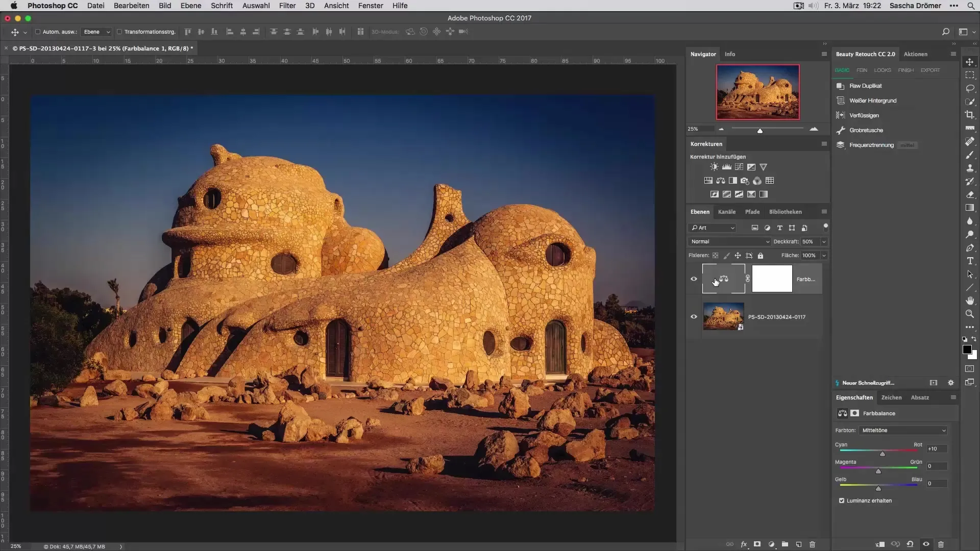Image resolution: width=980 pixels, height=551 pixels.
Task: Choose the Pen tool
Action: (x=970, y=247)
